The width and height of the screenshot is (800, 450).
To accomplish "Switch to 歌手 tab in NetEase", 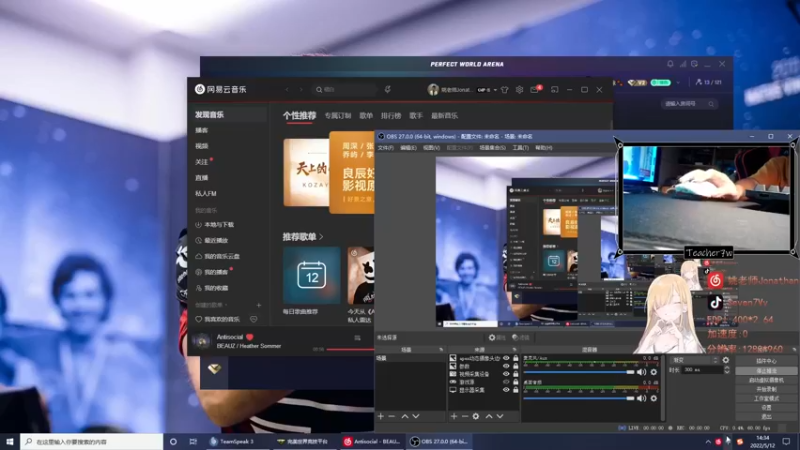I will coord(416,116).
